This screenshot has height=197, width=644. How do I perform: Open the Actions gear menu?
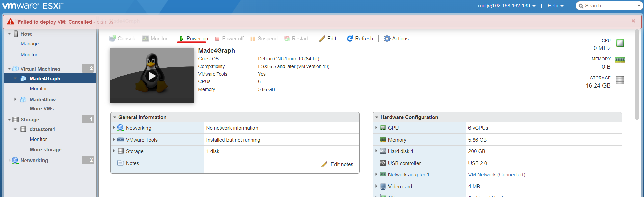(x=387, y=39)
